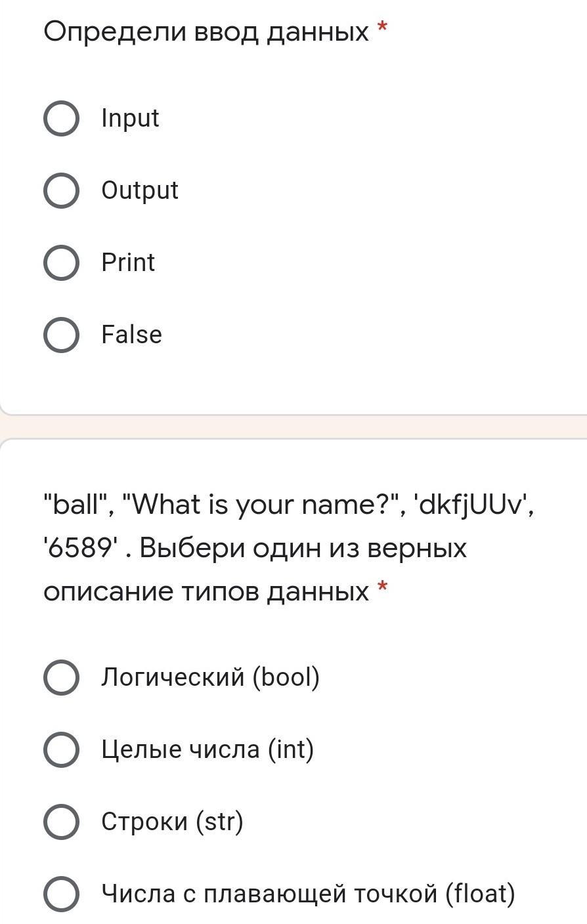The width and height of the screenshot is (587, 924).
Task: Click the 'Строки (str)' label text
Action: click(x=172, y=822)
